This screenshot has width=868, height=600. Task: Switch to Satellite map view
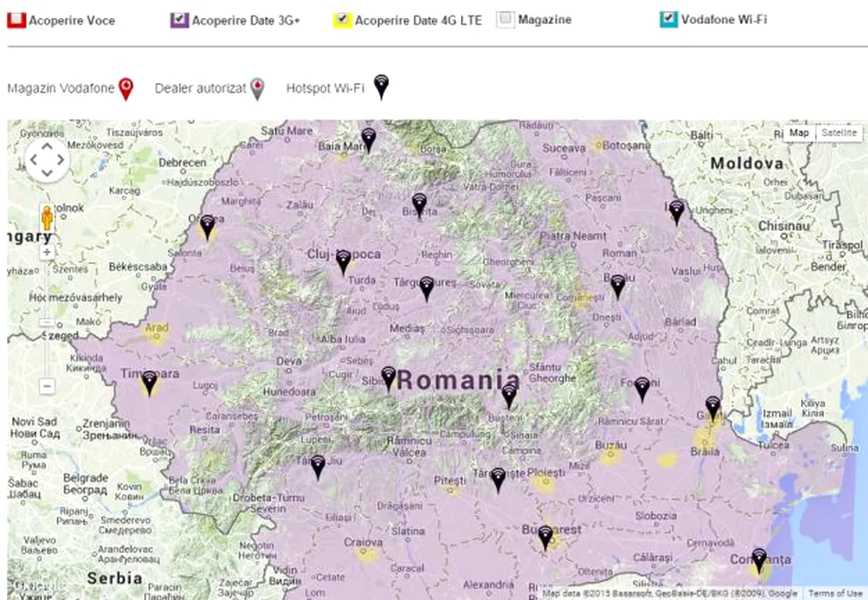[x=837, y=134]
